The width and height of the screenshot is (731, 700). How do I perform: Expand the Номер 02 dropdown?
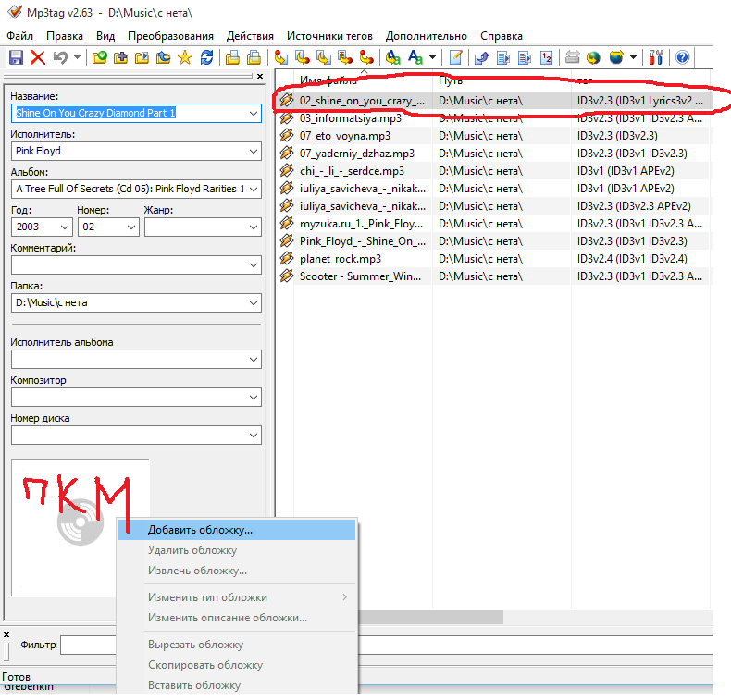click(x=131, y=227)
